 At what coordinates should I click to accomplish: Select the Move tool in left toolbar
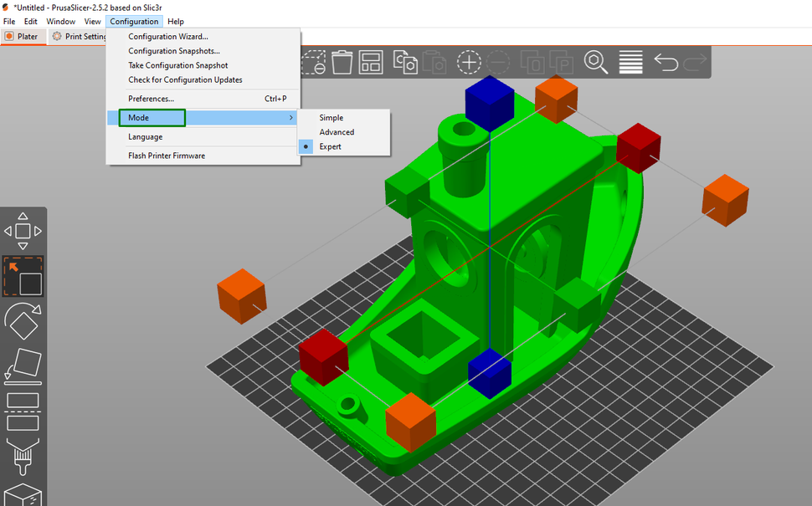(x=23, y=231)
